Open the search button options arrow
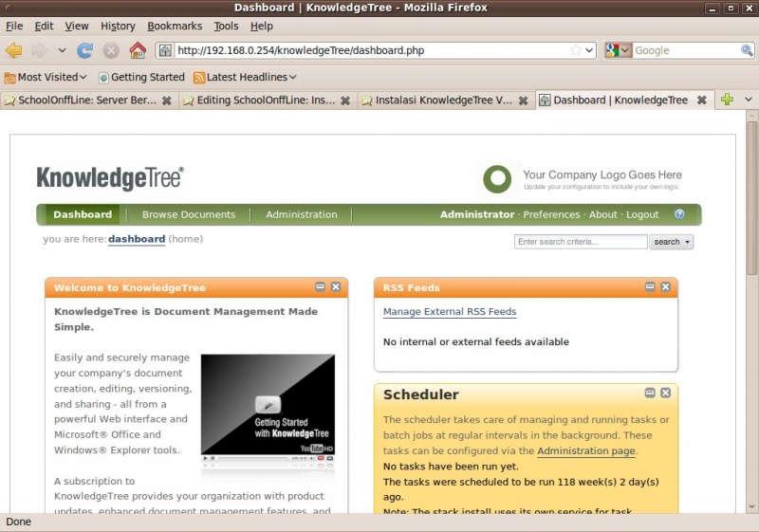Image resolution: width=759 pixels, height=532 pixels. click(687, 242)
